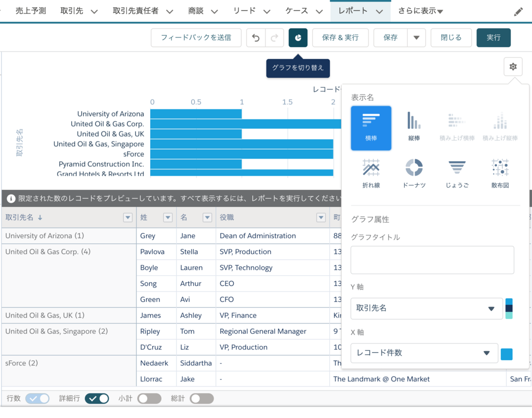Click the 保存 save button
The image size is (532, 418).
pyautogui.click(x=391, y=37)
